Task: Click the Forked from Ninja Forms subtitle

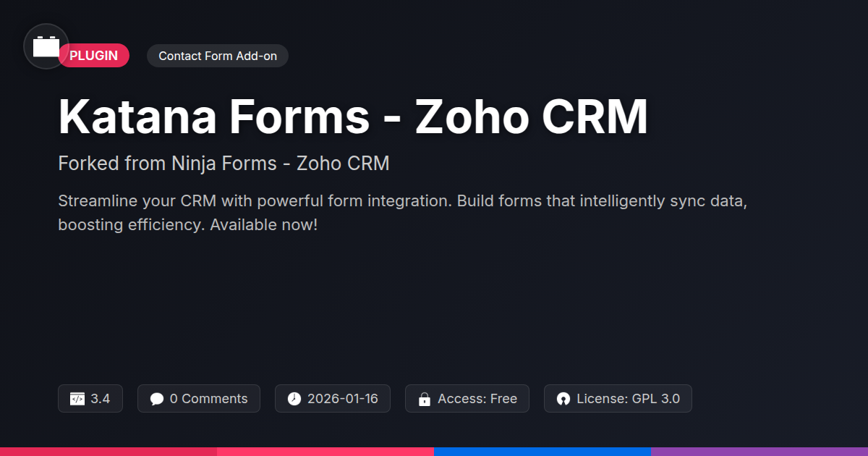Action: point(224,164)
